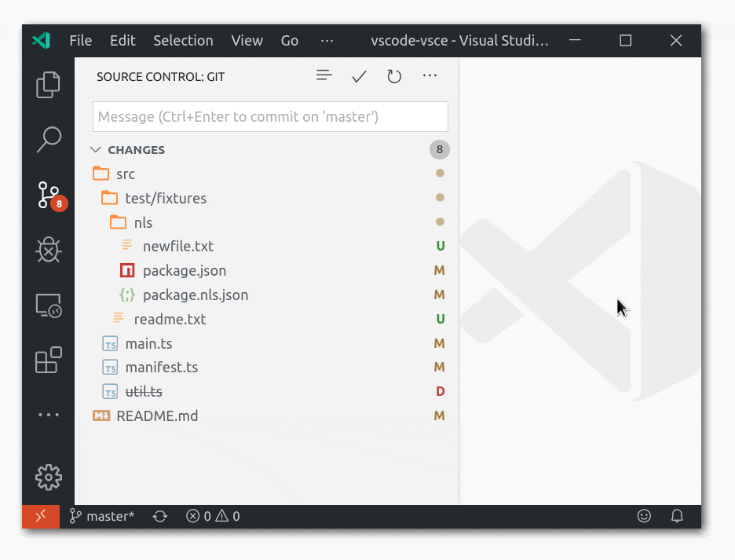
Task: Open the Run and Debug view
Action: pos(48,251)
